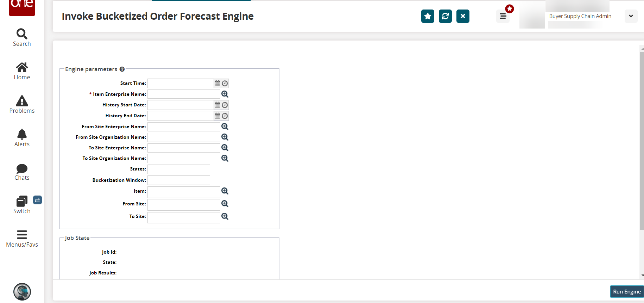The image size is (644, 303).
Task: Open the Problems warning icon
Action: pos(22,101)
